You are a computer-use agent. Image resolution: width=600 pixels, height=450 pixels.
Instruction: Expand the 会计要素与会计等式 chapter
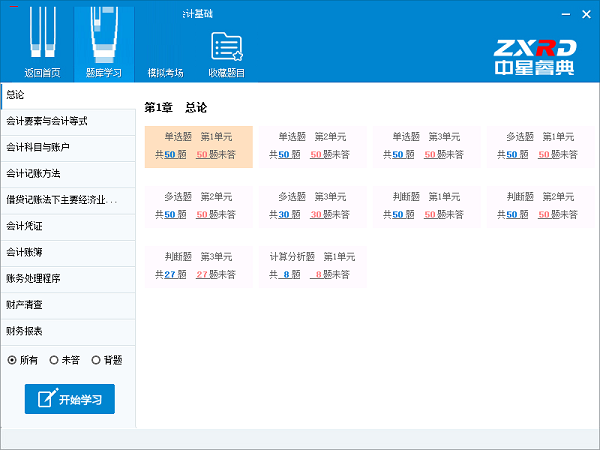coord(66,121)
